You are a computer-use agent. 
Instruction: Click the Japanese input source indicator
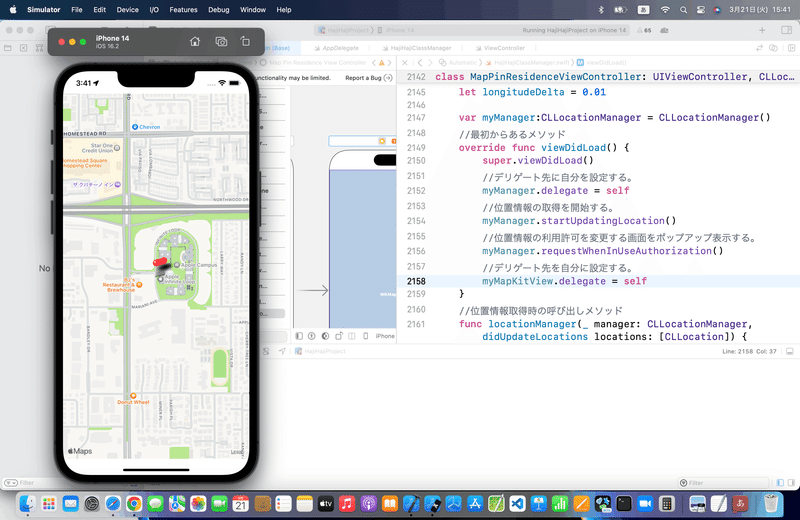[643, 10]
